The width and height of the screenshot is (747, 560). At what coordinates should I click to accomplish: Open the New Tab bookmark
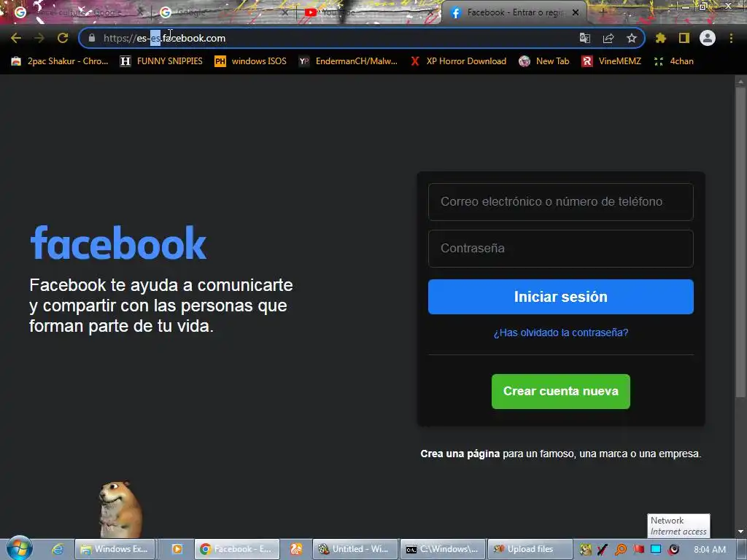pyautogui.click(x=544, y=61)
